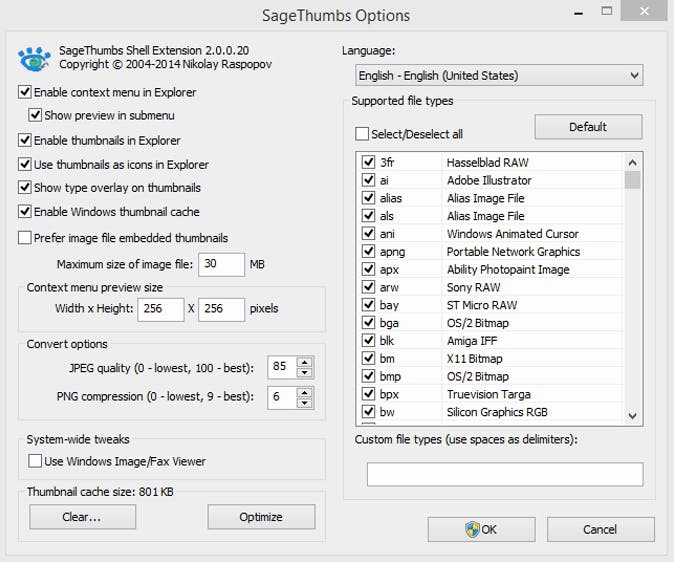Toggle Show preview in submenu
Image resolution: width=674 pixels, height=562 pixels.
click(36, 115)
